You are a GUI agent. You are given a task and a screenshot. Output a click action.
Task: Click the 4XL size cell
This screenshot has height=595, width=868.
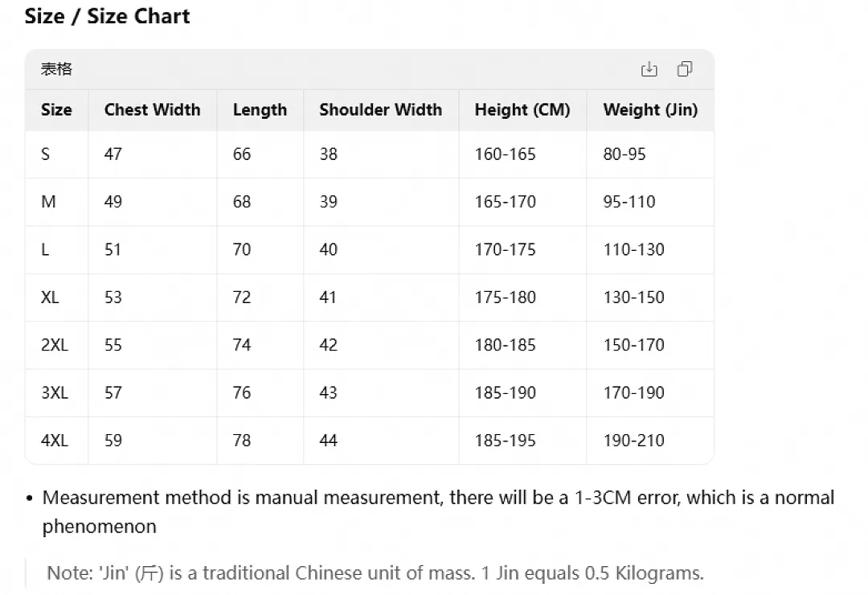(x=56, y=441)
